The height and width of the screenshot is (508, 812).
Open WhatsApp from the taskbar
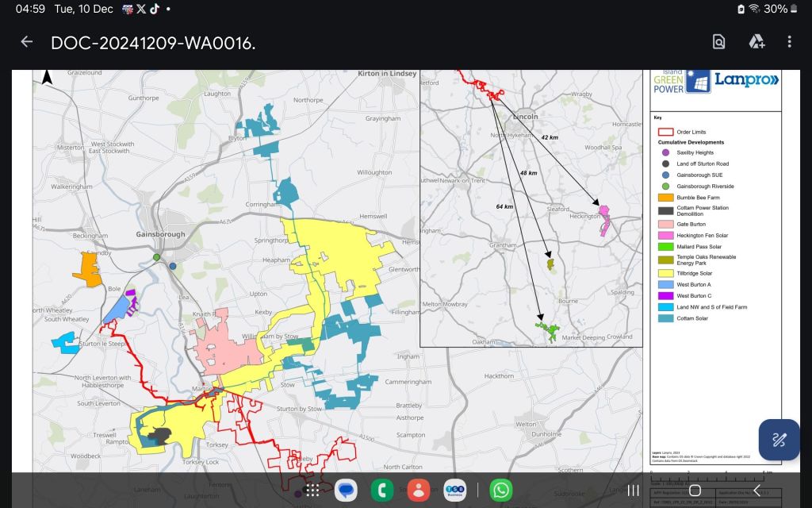(x=500, y=490)
